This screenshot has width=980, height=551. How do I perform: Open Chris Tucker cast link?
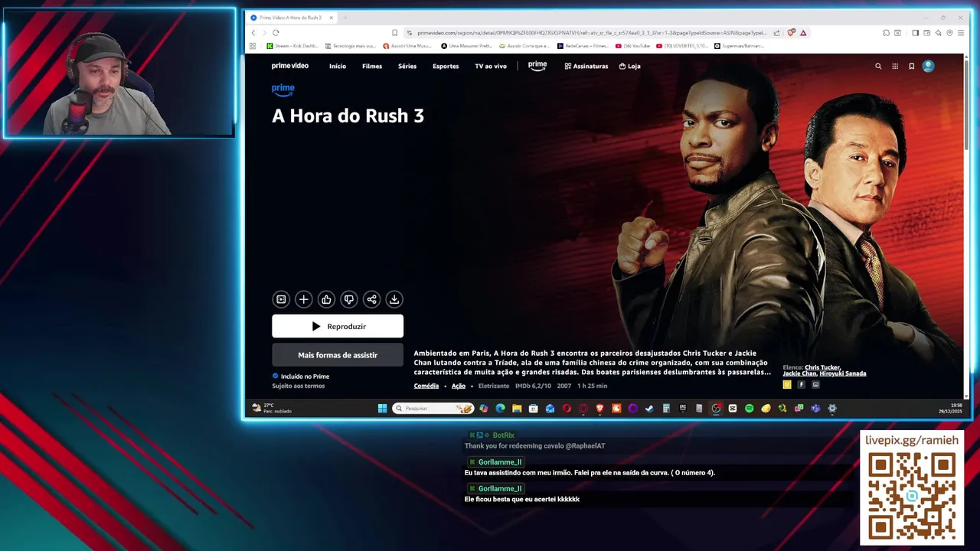point(822,367)
